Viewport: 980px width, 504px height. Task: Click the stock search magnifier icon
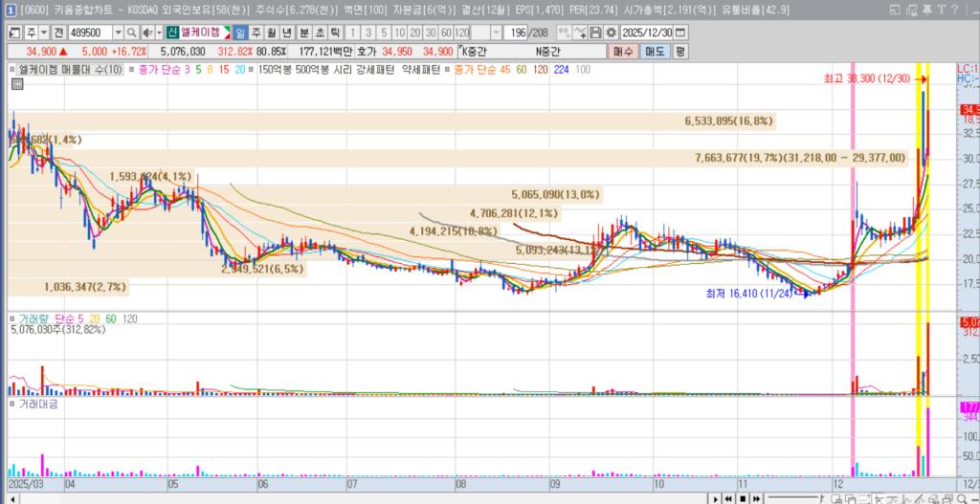(x=131, y=33)
